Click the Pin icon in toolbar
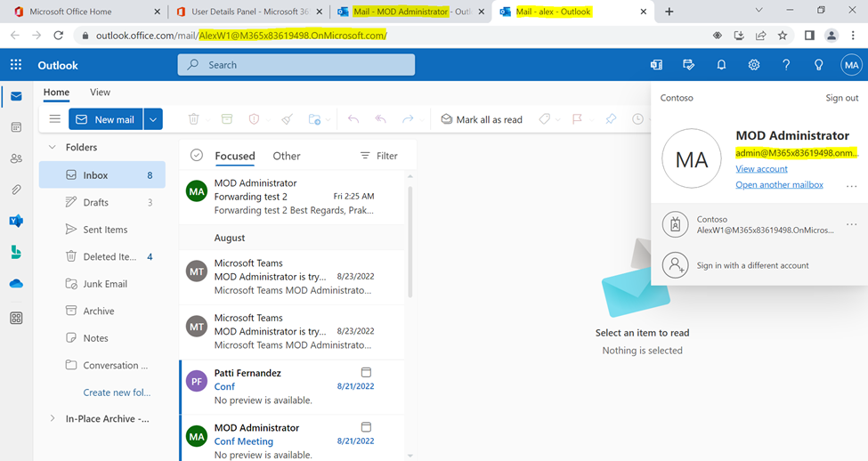Screen dimensions: 868x461 tap(611, 119)
